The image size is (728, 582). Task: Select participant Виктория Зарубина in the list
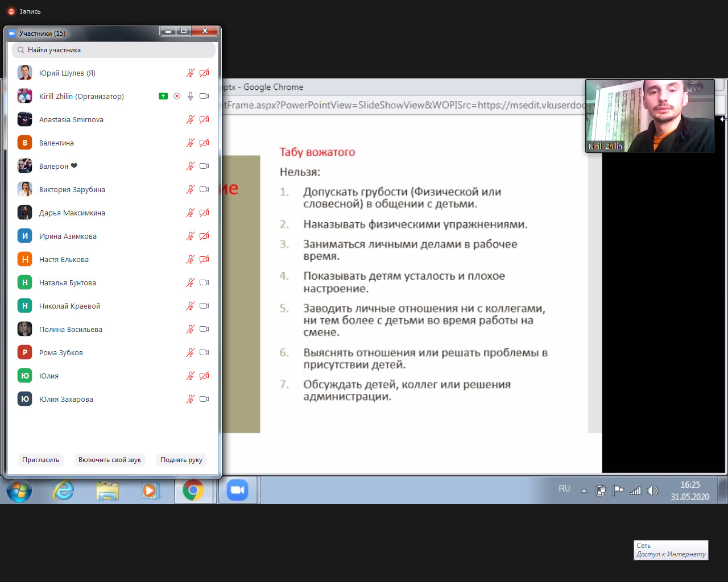click(72, 189)
